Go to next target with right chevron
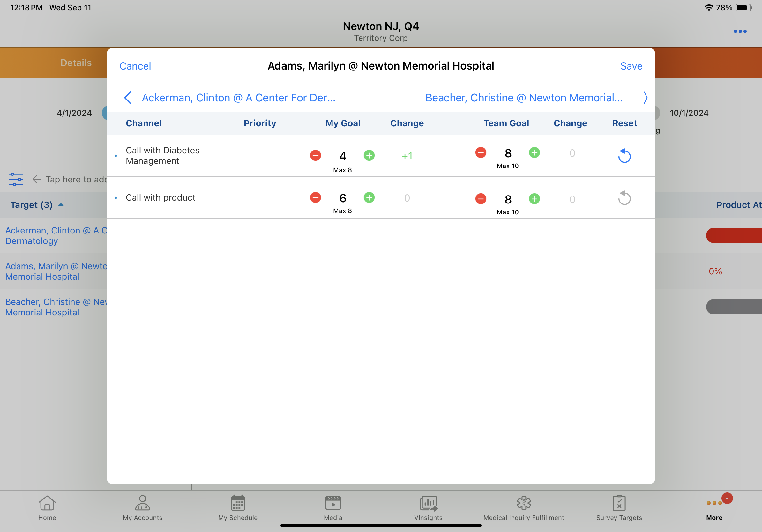Screen dimensions: 762x532 tap(645, 98)
